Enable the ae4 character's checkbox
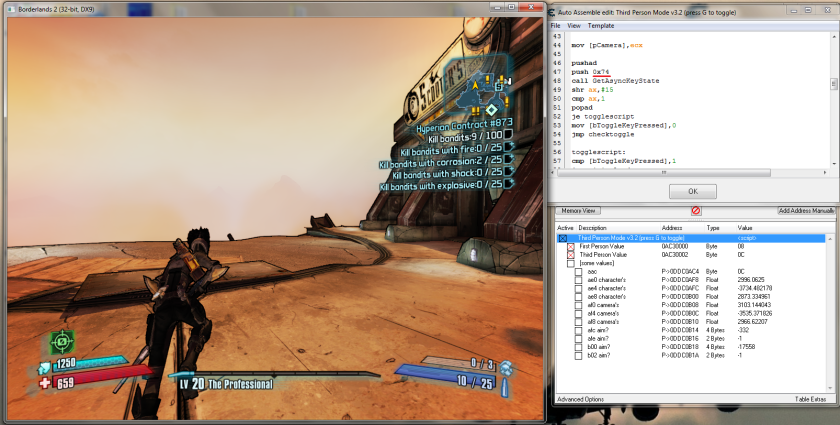Viewport: 840px width, 425px height. point(578,288)
